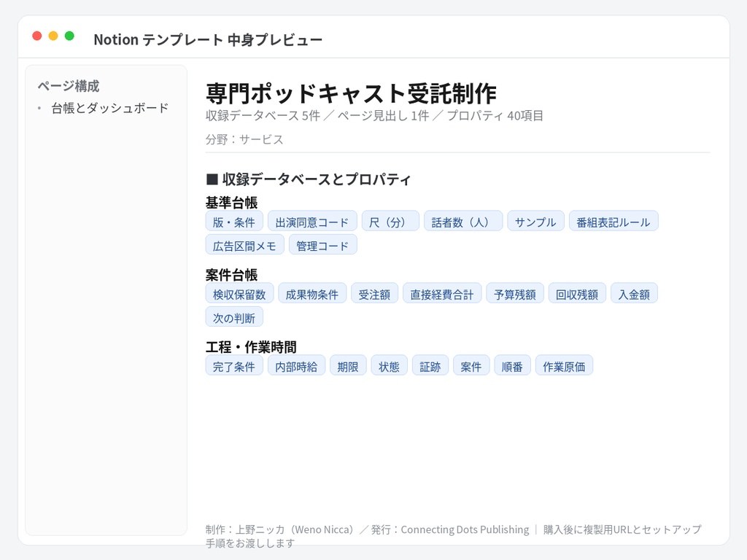This screenshot has height=560, width=747.
Task: Pick the 証跡 property tag
Action: (430, 365)
